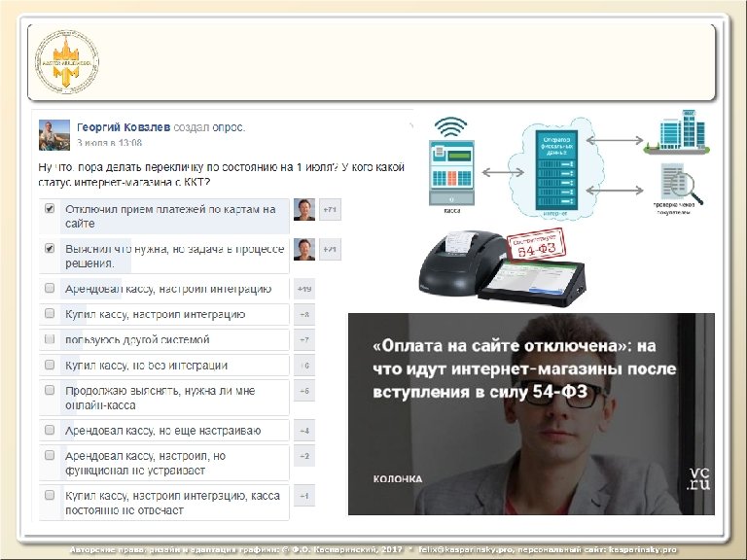Click the red 54-ФЗ stamp
This screenshot has height=560, width=747.
click(536, 245)
